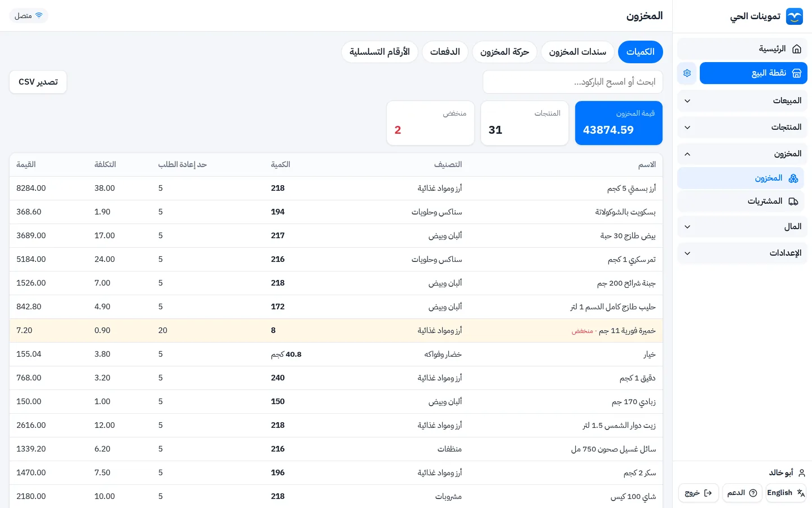812x508 pixels.
Task: Open the سندات المخزون tab
Action: pos(577,52)
